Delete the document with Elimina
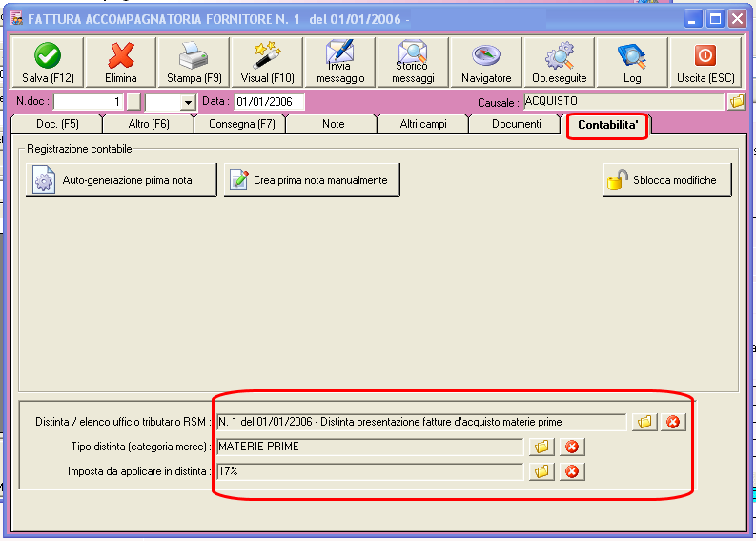This screenshot has width=756, height=541. (x=120, y=63)
